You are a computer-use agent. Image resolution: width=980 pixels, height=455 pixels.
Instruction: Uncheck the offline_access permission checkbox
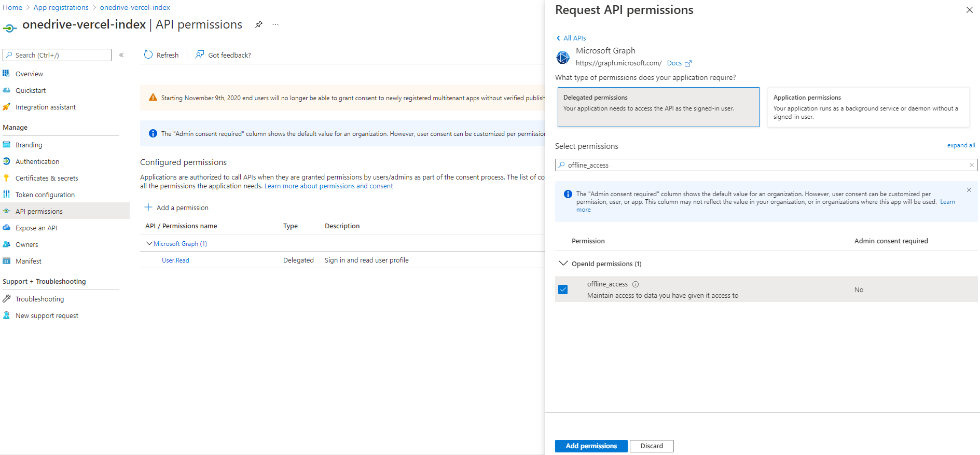(563, 289)
